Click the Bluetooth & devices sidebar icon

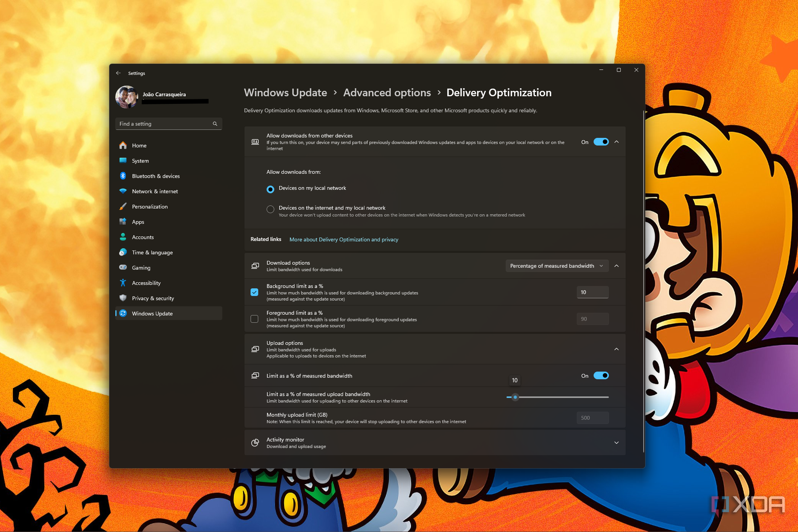[x=123, y=176]
